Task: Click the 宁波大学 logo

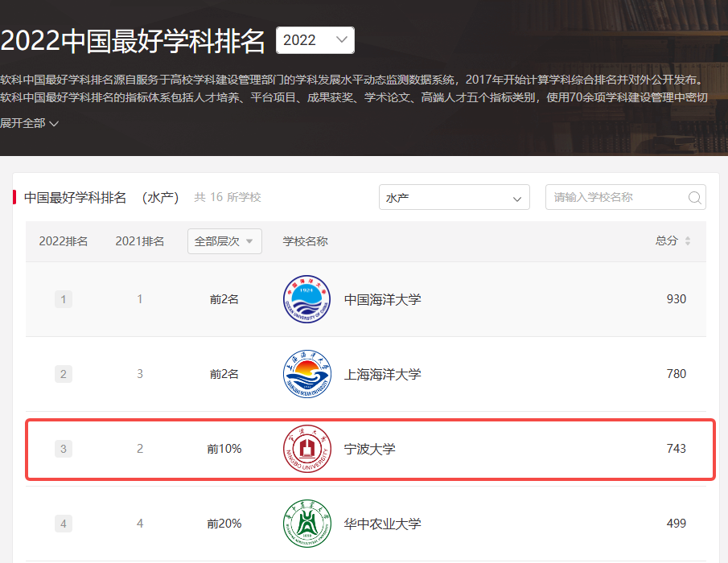Action: [307, 449]
